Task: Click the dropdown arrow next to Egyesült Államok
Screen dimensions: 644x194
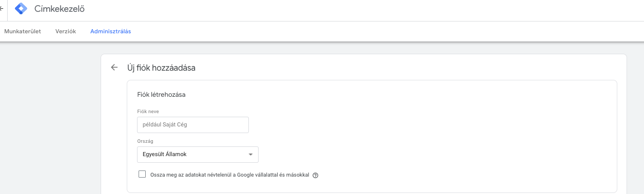Action: [x=250, y=155]
